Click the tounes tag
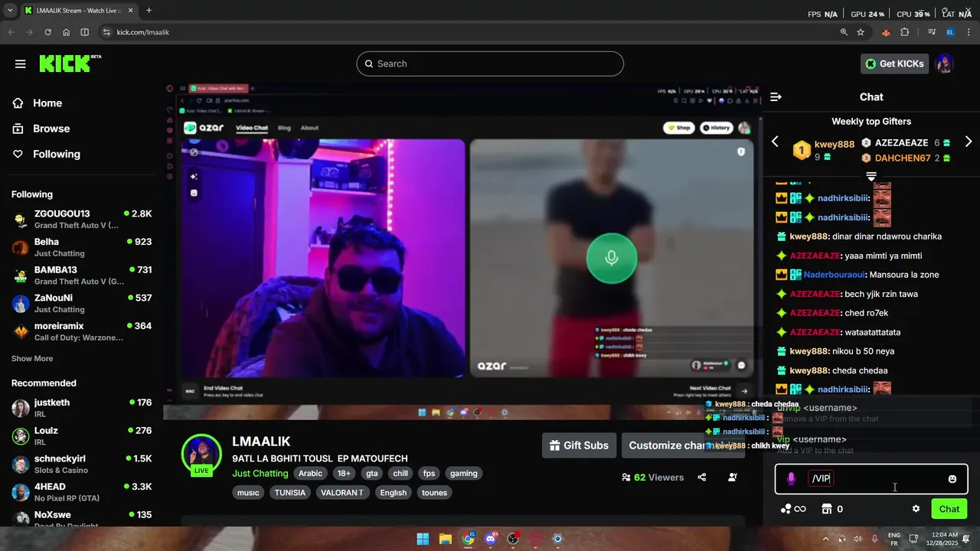This screenshot has width=980, height=551. [x=434, y=493]
